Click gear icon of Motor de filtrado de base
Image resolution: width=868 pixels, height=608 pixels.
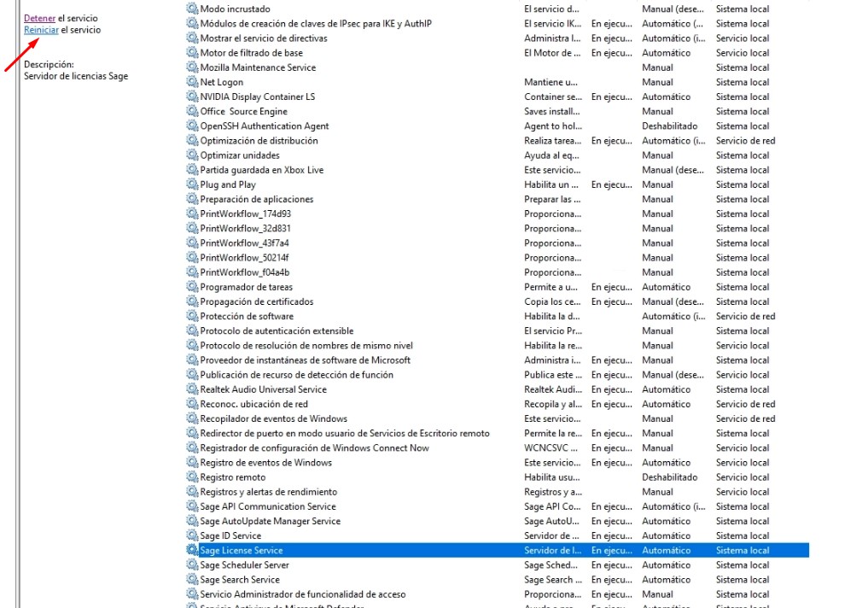191,53
